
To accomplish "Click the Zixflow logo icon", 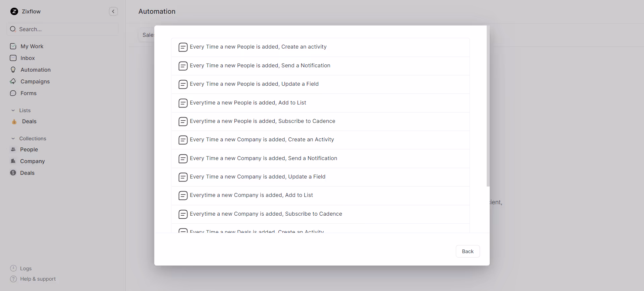I will point(14,11).
